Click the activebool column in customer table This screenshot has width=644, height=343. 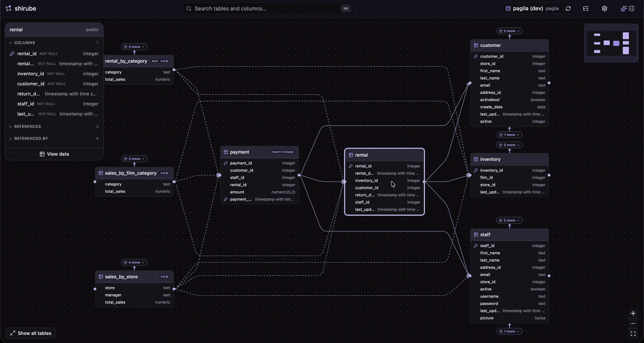[509, 100]
